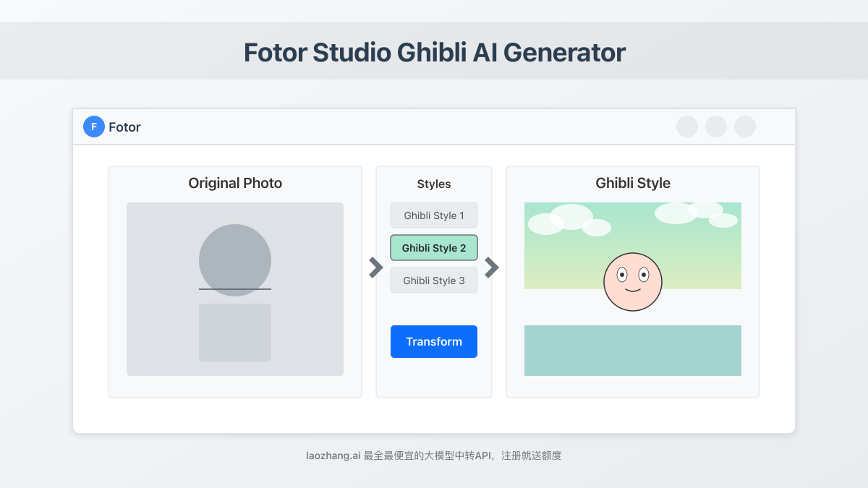Choose the highlighted Ghibli Style 2

[434, 248]
